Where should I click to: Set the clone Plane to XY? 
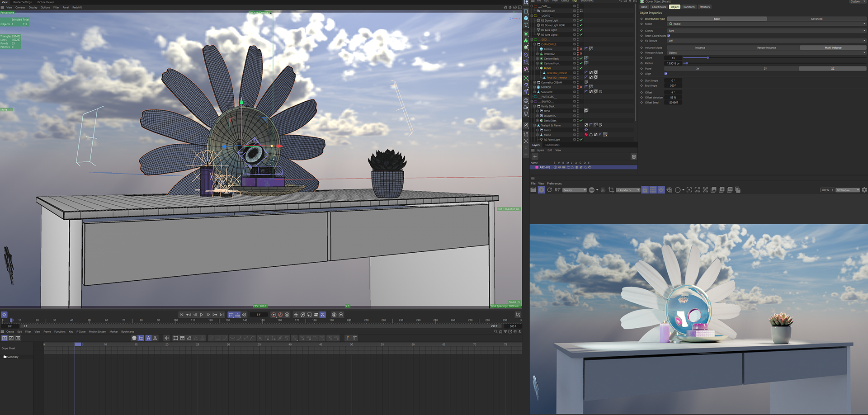698,68
